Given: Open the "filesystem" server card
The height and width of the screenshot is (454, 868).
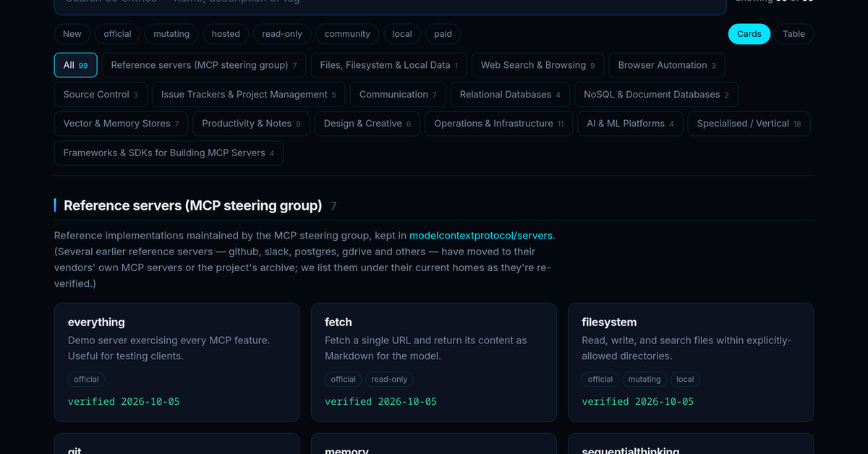Looking at the screenshot, I should (691, 362).
